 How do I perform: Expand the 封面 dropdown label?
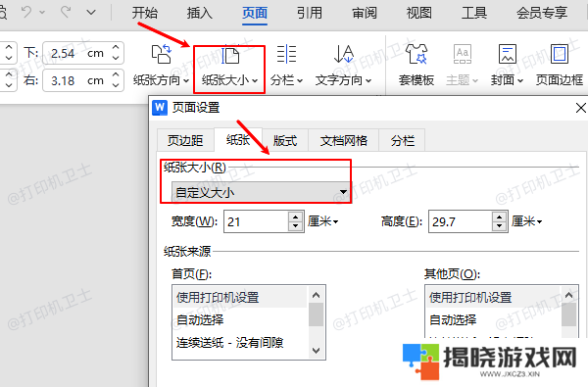click(507, 80)
